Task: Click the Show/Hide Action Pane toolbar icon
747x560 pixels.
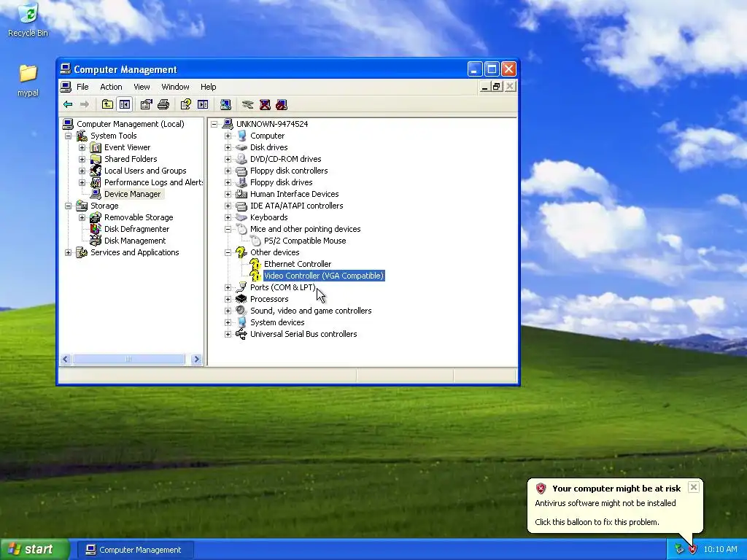Action: tap(203, 104)
